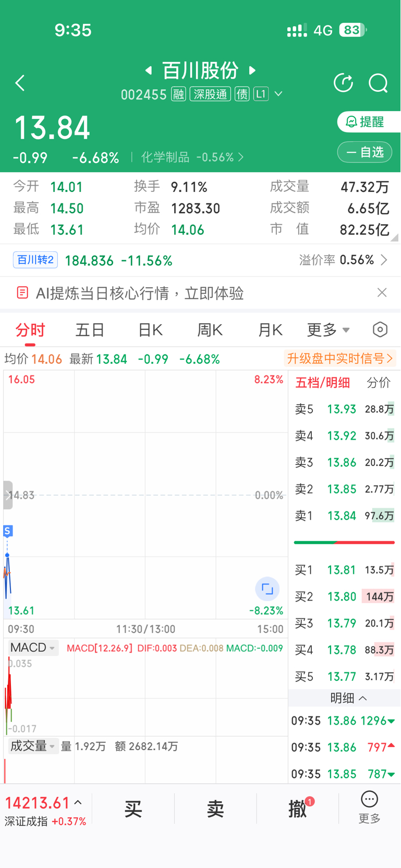Select the 卖1 13.84 order row
401x868 pixels.
click(344, 516)
